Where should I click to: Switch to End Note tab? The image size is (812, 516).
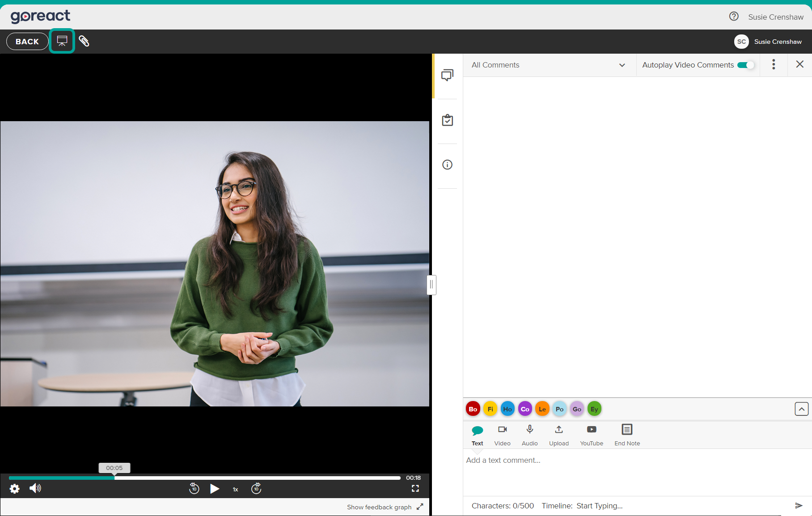pyautogui.click(x=627, y=436)
